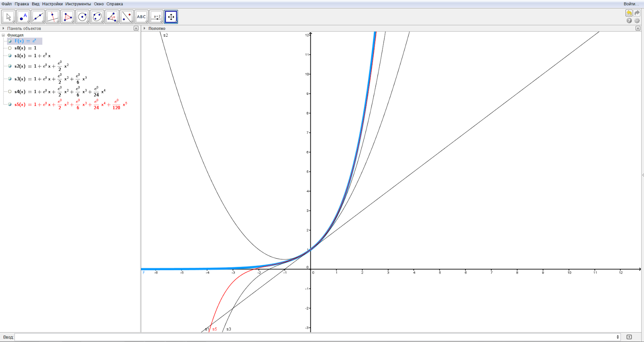Open the Инструменты menu
The height and width of the screenshot is (342, 644).
78,4
